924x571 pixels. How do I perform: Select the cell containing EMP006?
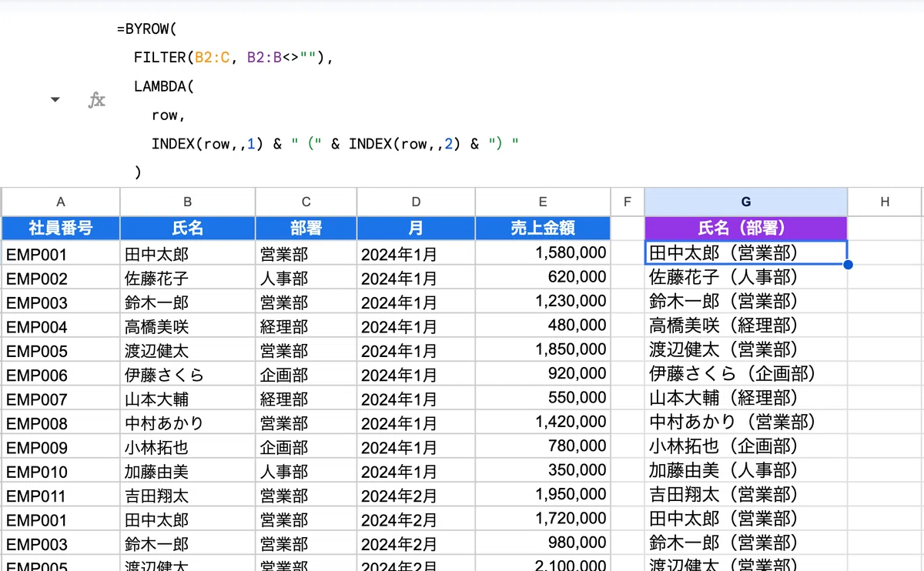click(61, 375)
